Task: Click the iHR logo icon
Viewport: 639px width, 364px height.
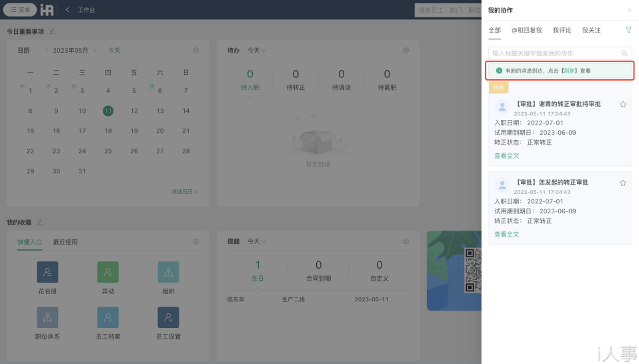Action: [47, 10]
